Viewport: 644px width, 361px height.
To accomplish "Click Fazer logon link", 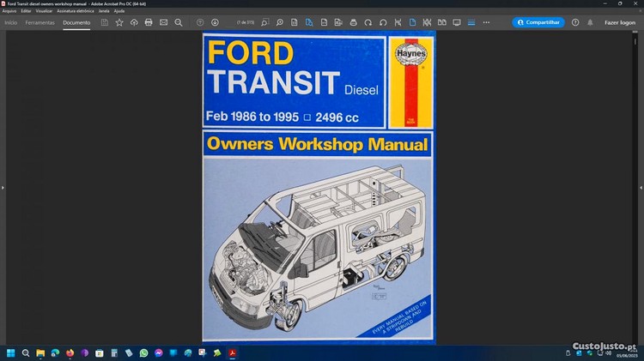I will point(620,22).
